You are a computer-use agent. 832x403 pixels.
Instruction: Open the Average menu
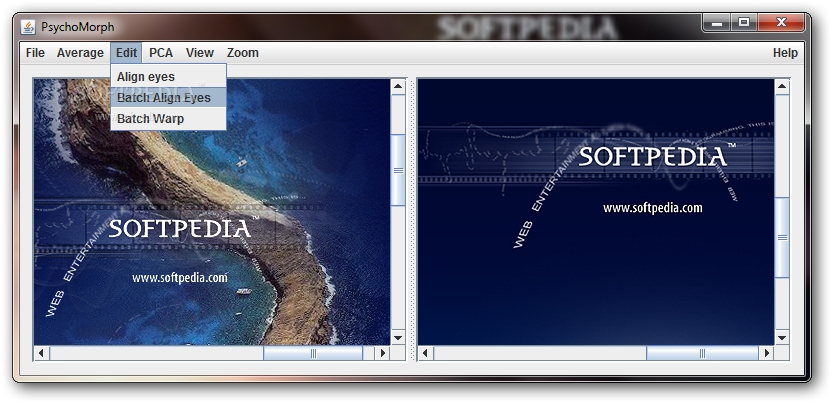(x=80, y=53)
